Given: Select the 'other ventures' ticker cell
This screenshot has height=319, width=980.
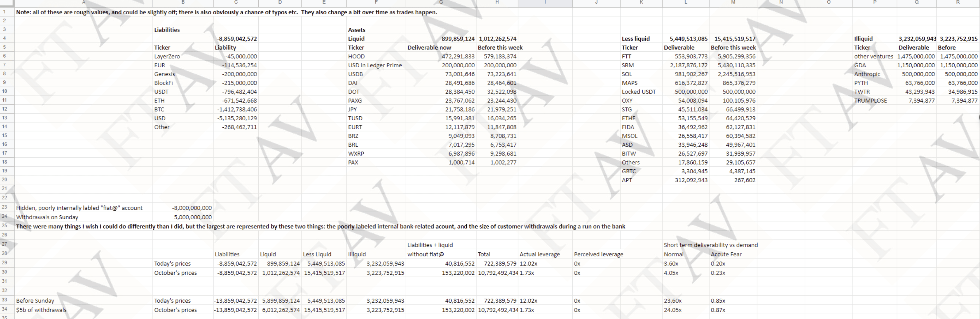Looking at the screenshot, I should point(874,56).
